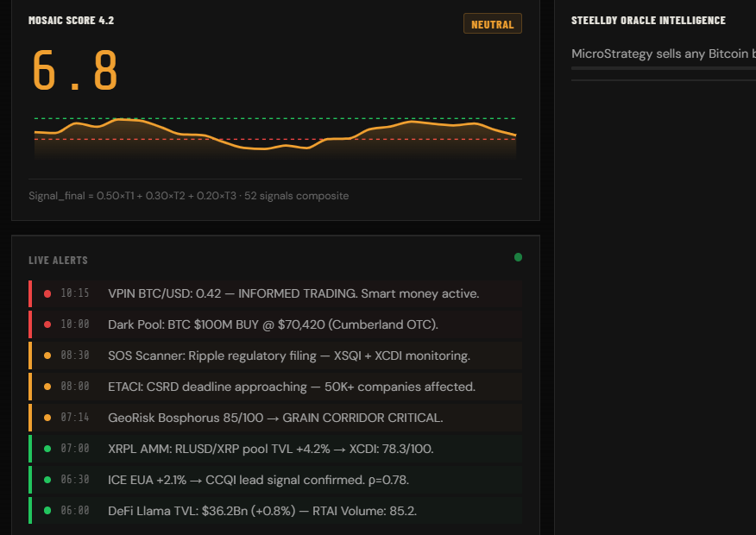
Task: Open the 10:15 VPIN BTC/USD alert
Action: [x=275, y=293]
